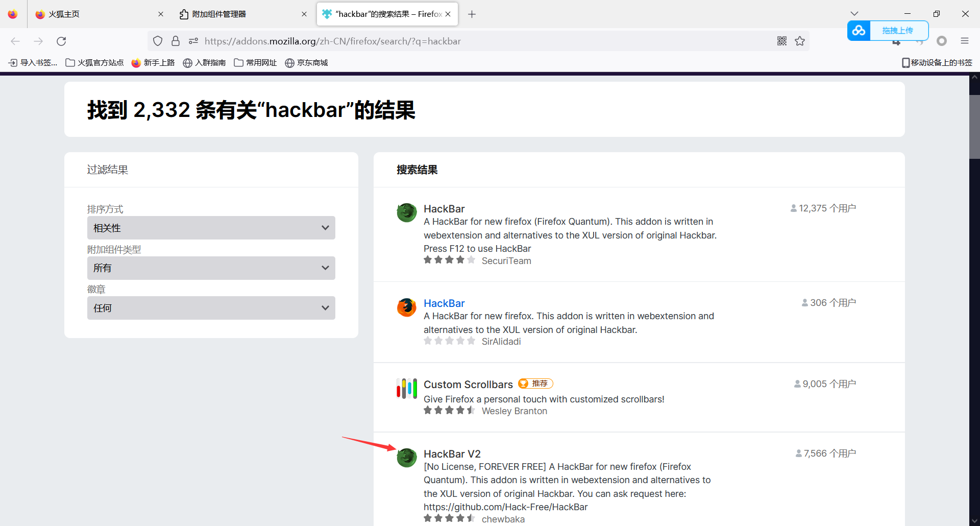Screen dimensions: 980x526
Task: Click the site security padlock icon
Action: click(176, 41)
